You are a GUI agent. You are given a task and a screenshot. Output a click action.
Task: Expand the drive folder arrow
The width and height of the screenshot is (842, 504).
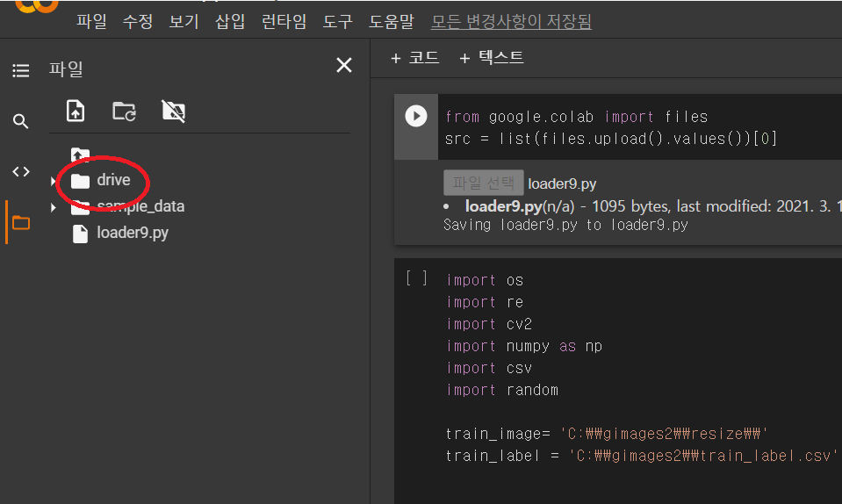click(x=54, y=181)
